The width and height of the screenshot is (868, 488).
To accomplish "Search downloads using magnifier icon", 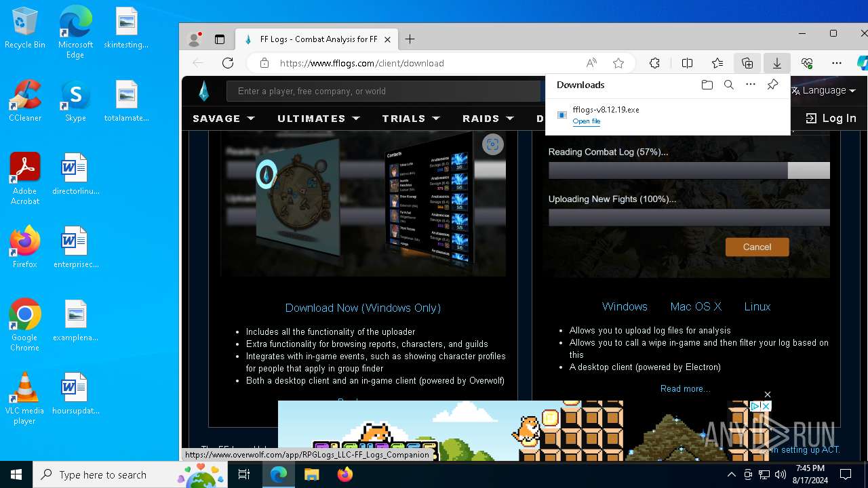I will (728, 85).
